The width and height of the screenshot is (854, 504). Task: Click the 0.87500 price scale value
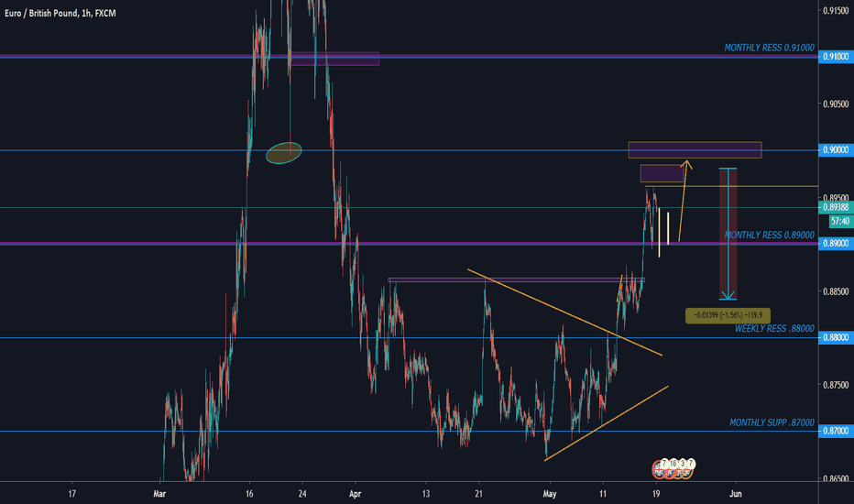tap(836, 385)
